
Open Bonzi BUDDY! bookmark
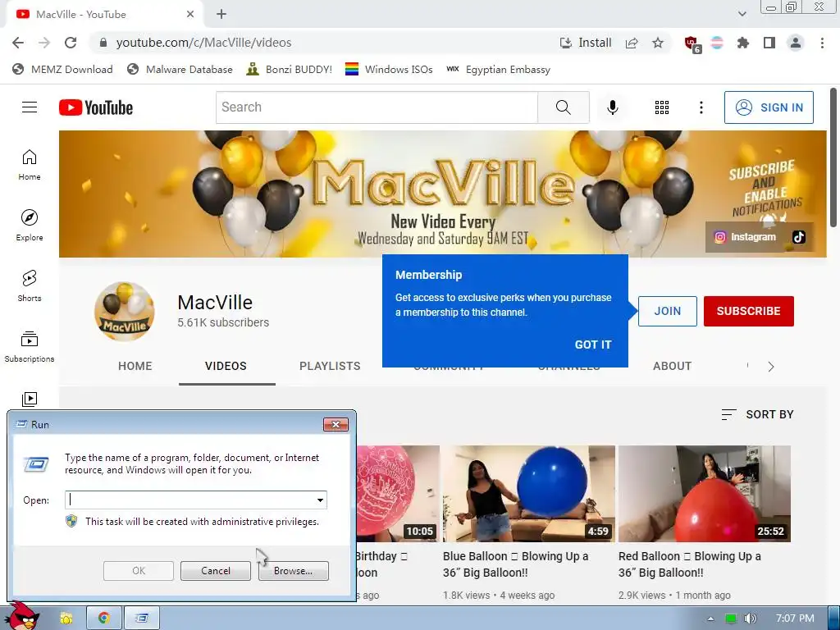(x=290, y=70)
